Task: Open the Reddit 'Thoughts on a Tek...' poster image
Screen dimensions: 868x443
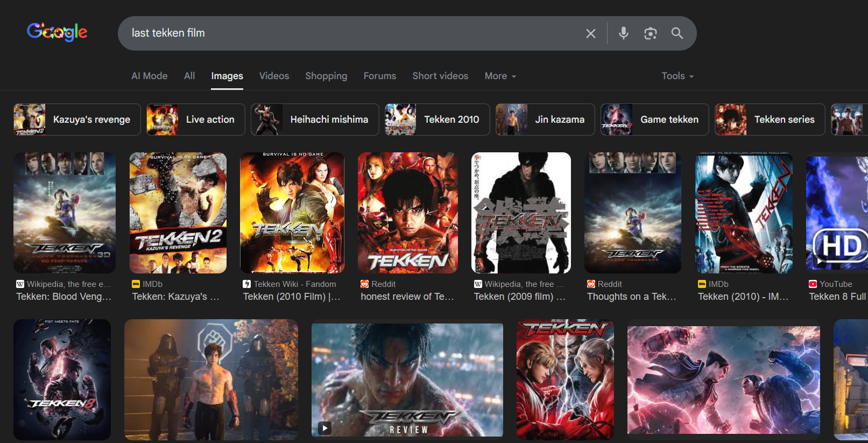Action: (x=633, y=213)
